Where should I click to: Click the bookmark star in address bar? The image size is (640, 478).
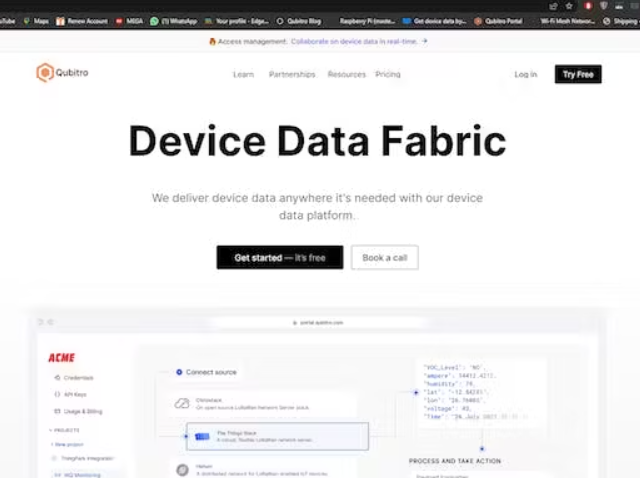coord(569,5)
